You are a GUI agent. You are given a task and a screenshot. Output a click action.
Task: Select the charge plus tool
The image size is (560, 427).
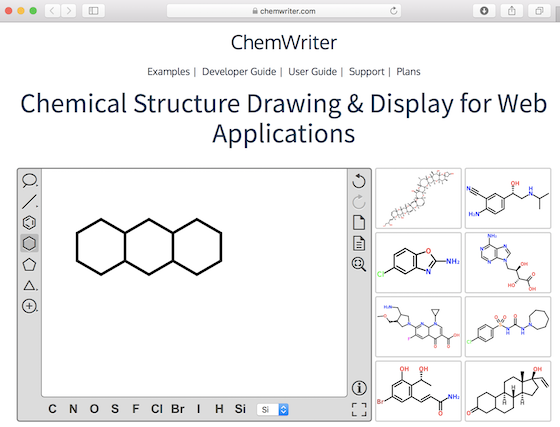tap(29, 306)
